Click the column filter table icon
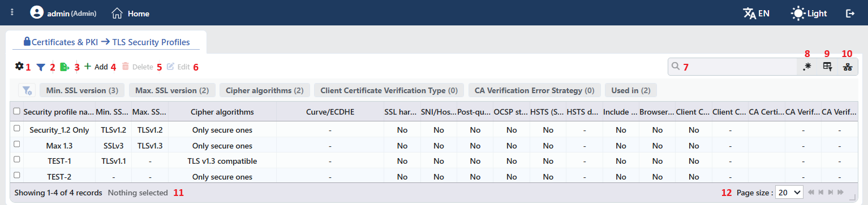868x205 pixels. (x=827, y=67)
